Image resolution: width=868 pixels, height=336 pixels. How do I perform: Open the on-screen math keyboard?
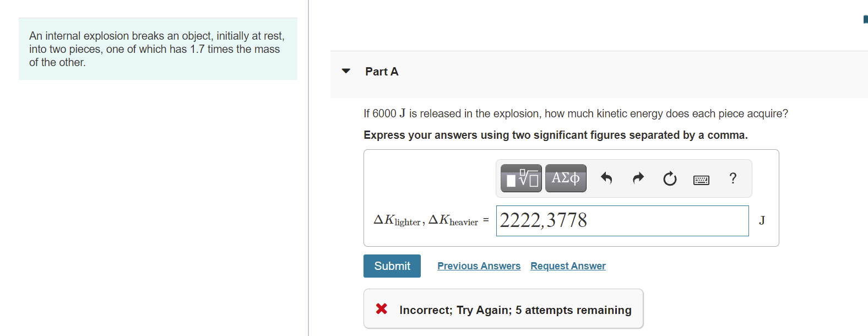click(701, 178)
